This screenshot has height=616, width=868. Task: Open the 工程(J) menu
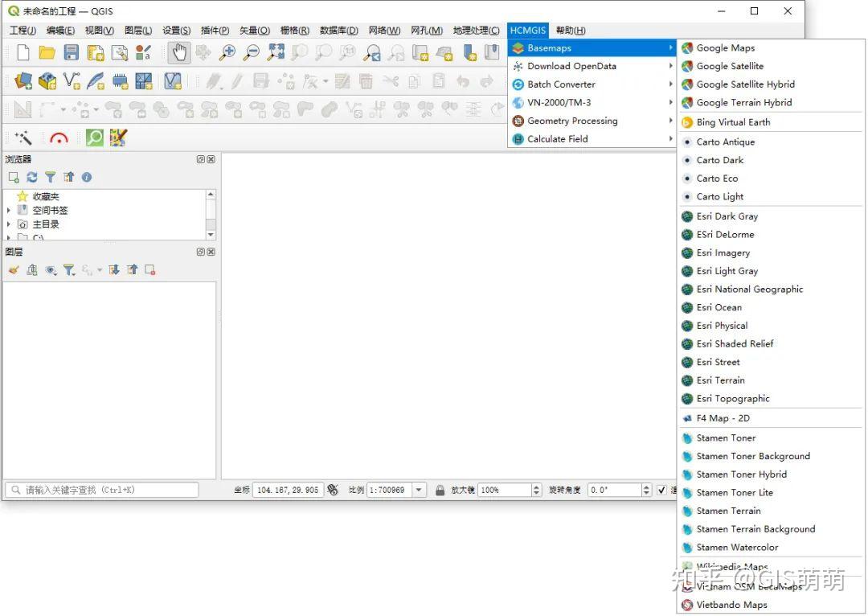pyautogui.click(x=23, y=31)
